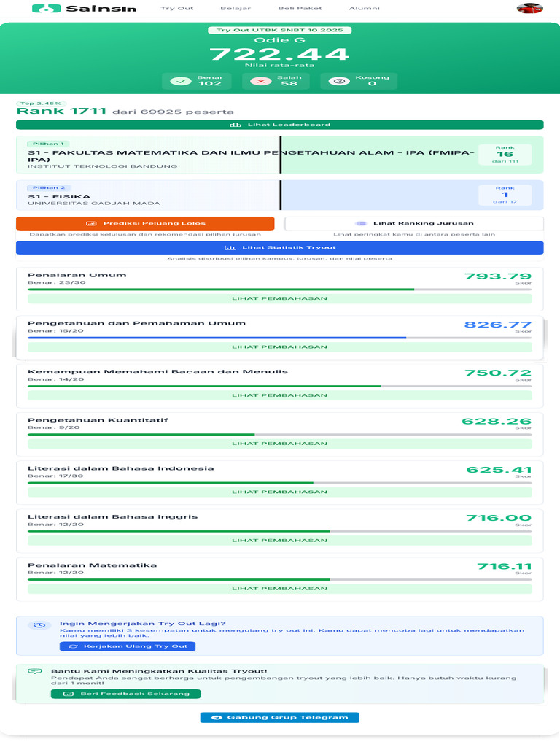
Task: Click Gabung Grup Telegram button
Action: click(x=279, y=718)
